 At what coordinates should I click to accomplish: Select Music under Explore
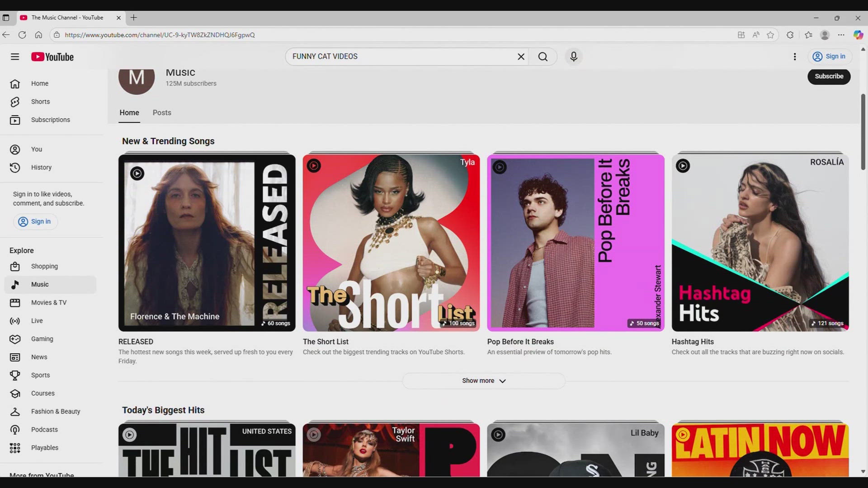[40, 284]
